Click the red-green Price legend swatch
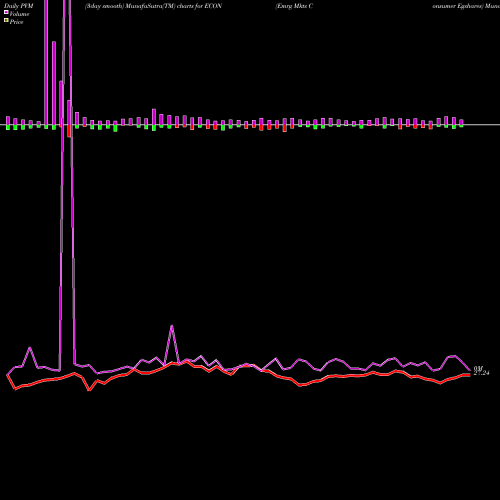This screenshot has height=500, width=500. (x=6, y=21)
